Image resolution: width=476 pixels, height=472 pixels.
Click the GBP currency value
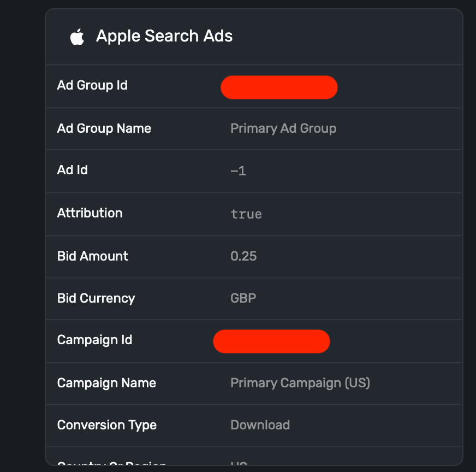(243, 298)
